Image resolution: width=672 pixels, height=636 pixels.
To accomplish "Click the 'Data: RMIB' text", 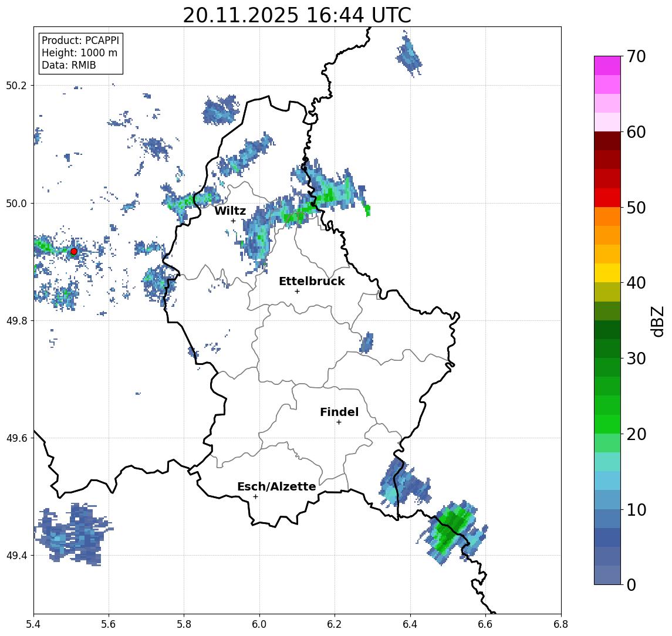I will coord(69,65).
